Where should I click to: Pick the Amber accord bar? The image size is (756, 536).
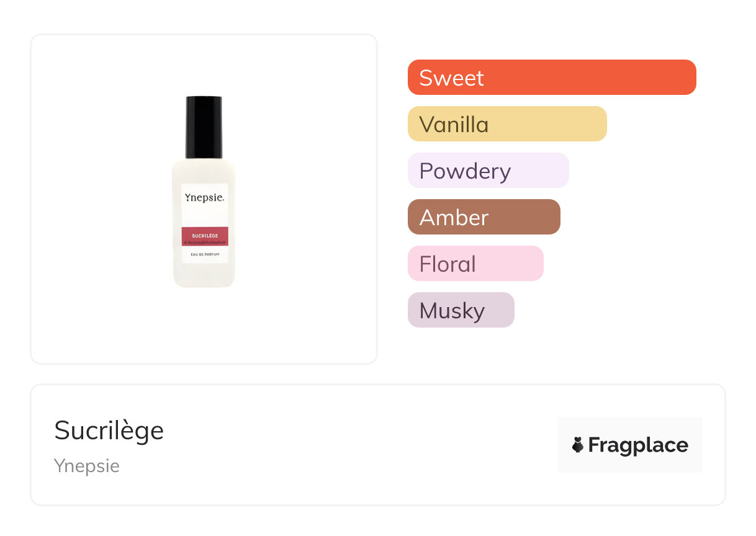(484, 217)
